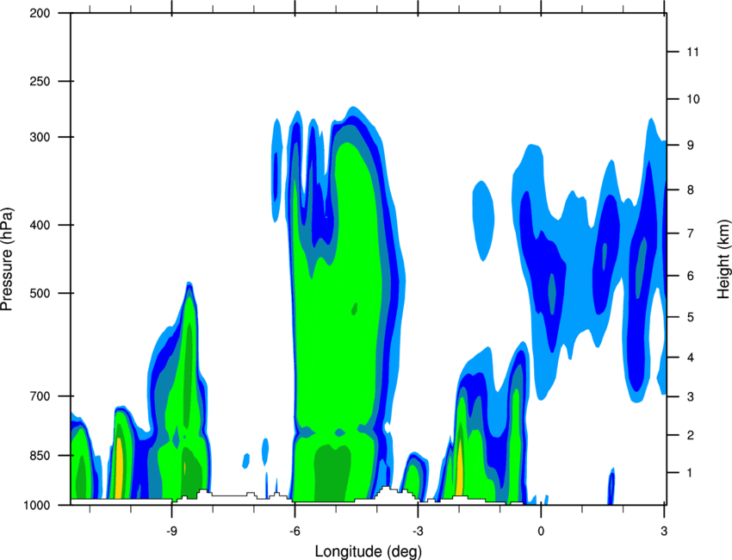Click the -9 longitude tick label

point(172,532)
